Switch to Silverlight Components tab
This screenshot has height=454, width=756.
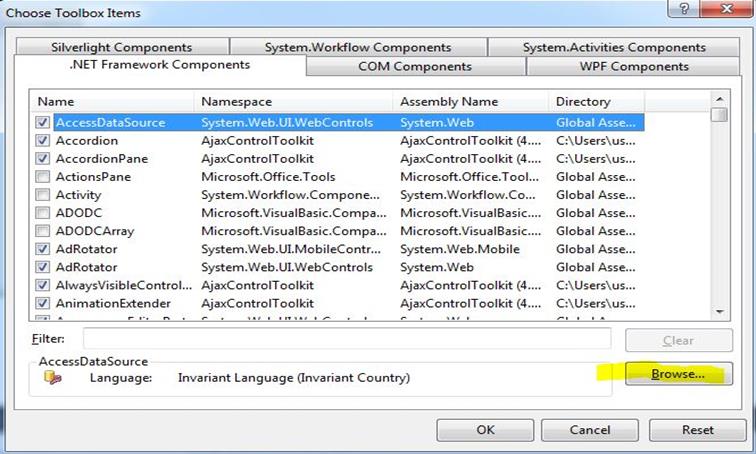click(x=122, y=47)
